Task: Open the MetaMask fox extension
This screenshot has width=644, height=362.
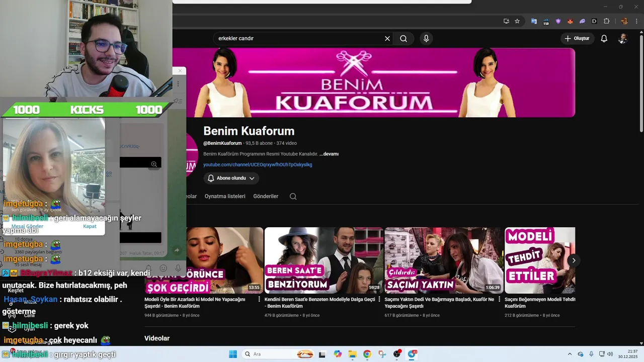Action: pyautogui.click(x=570, y=21)
